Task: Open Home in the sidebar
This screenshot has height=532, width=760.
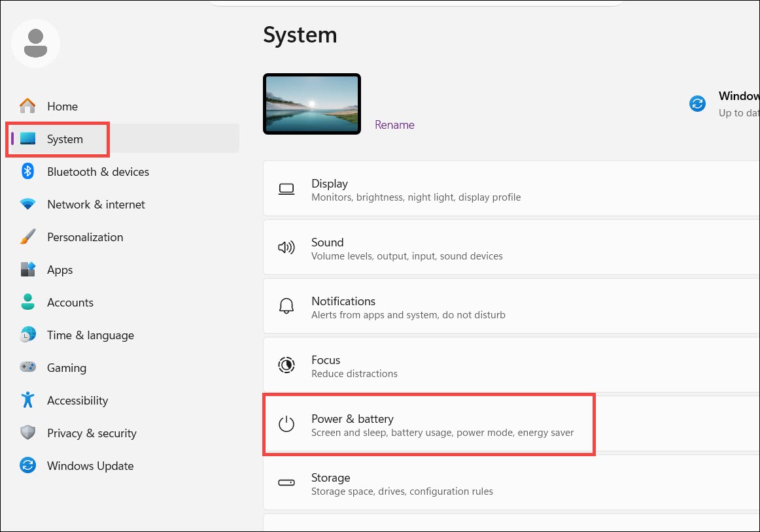Action: (x=63, y=106)
